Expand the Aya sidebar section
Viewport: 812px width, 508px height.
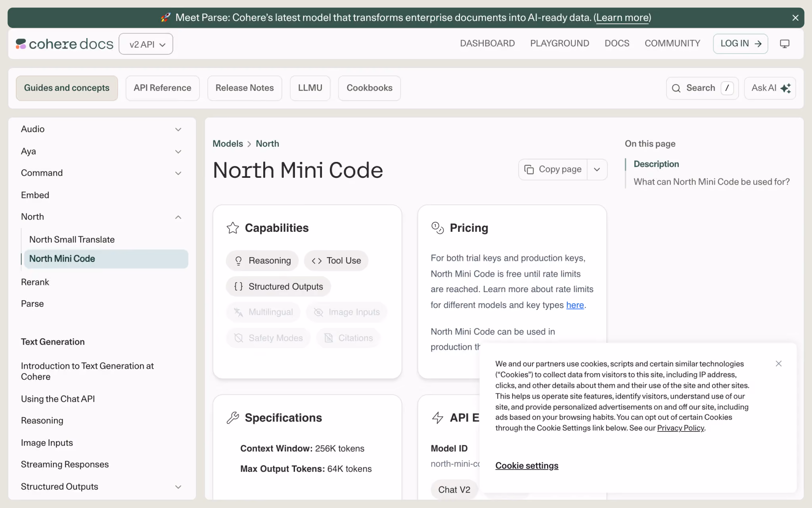pos(178,152)
